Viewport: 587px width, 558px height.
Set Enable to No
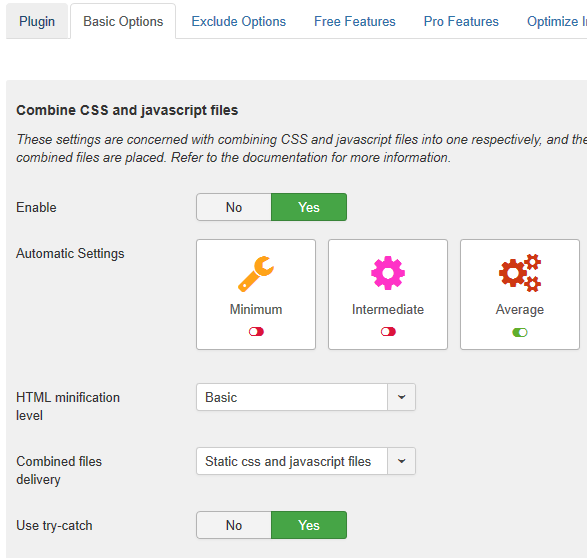pyautogui.click(x=234, y=207)
